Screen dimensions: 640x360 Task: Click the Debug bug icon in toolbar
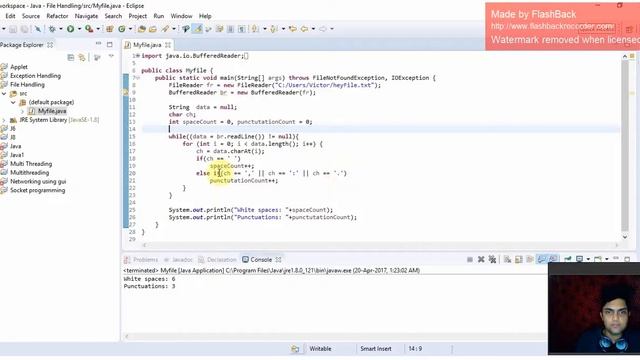pos(52,29)
